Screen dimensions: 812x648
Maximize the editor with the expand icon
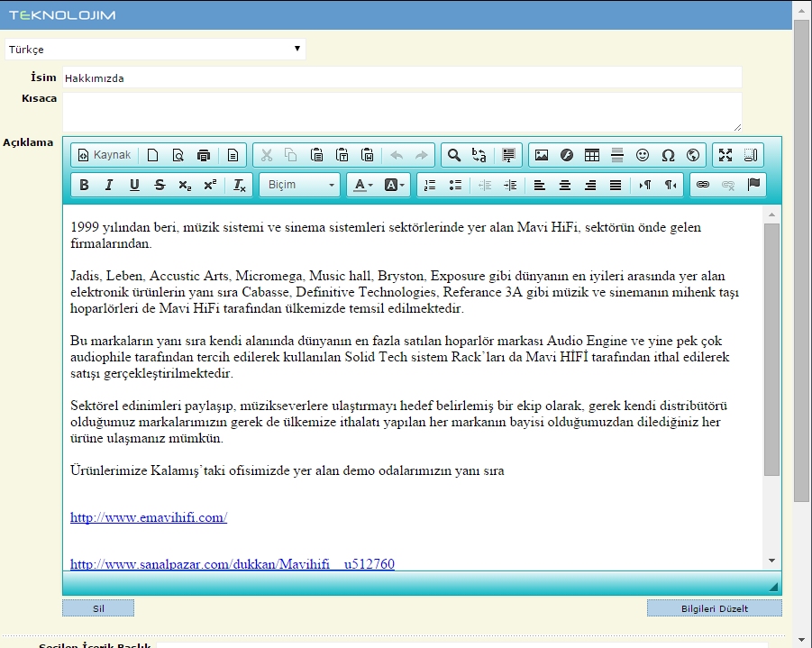(725, 155)
